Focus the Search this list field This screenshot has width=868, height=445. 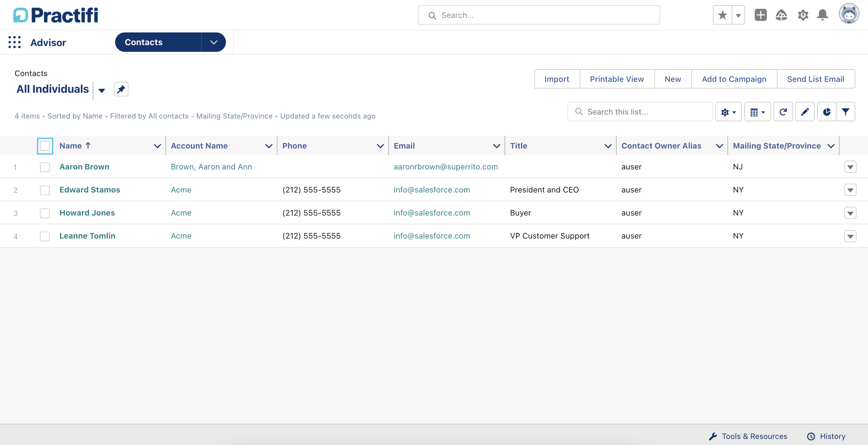point(640,112)
